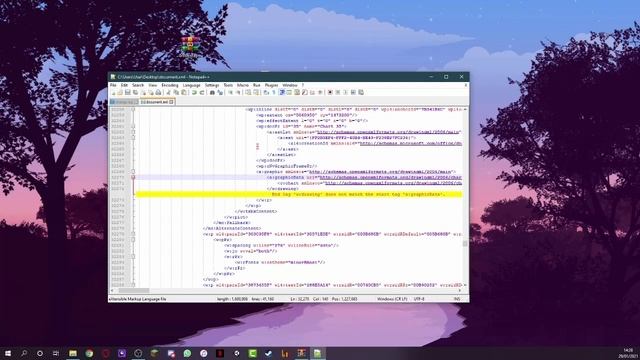The image size is (640, 360).
Task: Open the Language menu
Action: tap(191, 85)
